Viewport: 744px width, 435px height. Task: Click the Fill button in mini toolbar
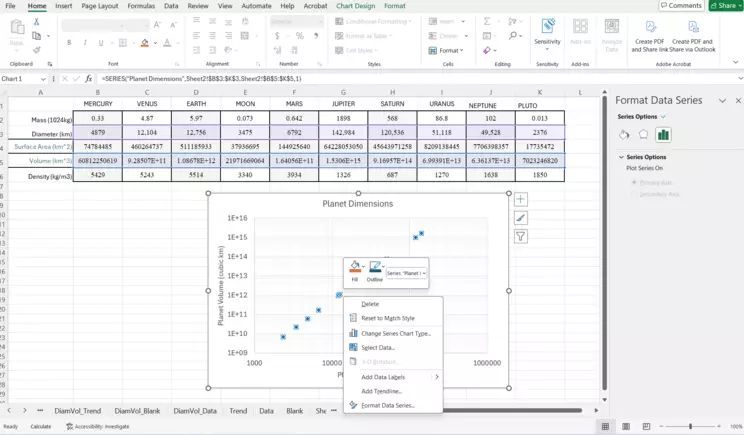coord(354,271)
